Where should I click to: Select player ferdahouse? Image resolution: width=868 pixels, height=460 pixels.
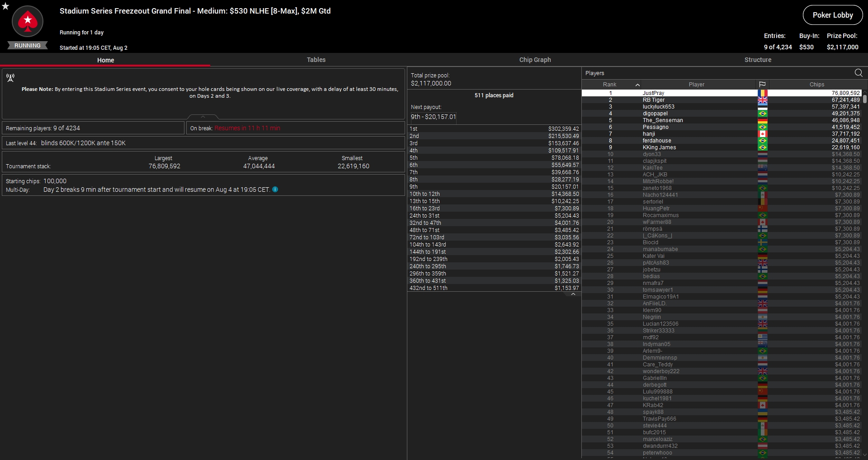tap(722, 141)
